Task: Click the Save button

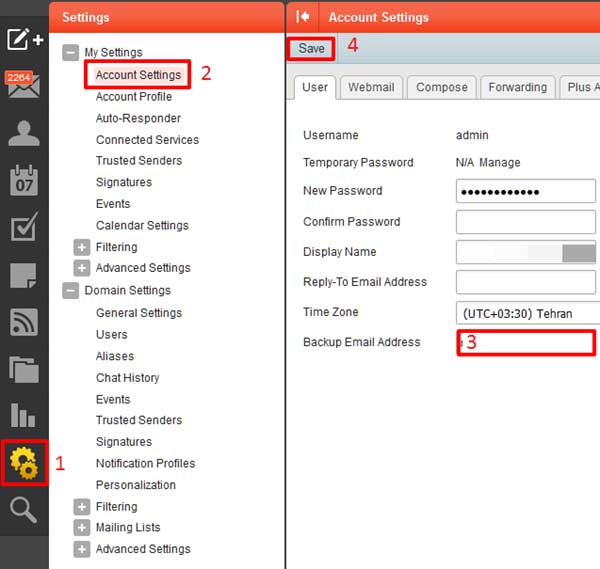Action: coord(311,48)
